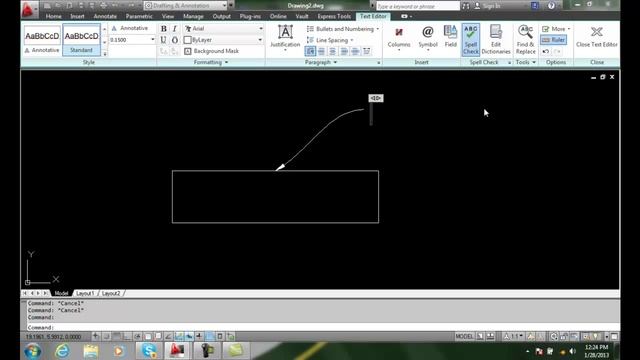Click Close Text Editor
640x360 pixels.
coord(597,37)
